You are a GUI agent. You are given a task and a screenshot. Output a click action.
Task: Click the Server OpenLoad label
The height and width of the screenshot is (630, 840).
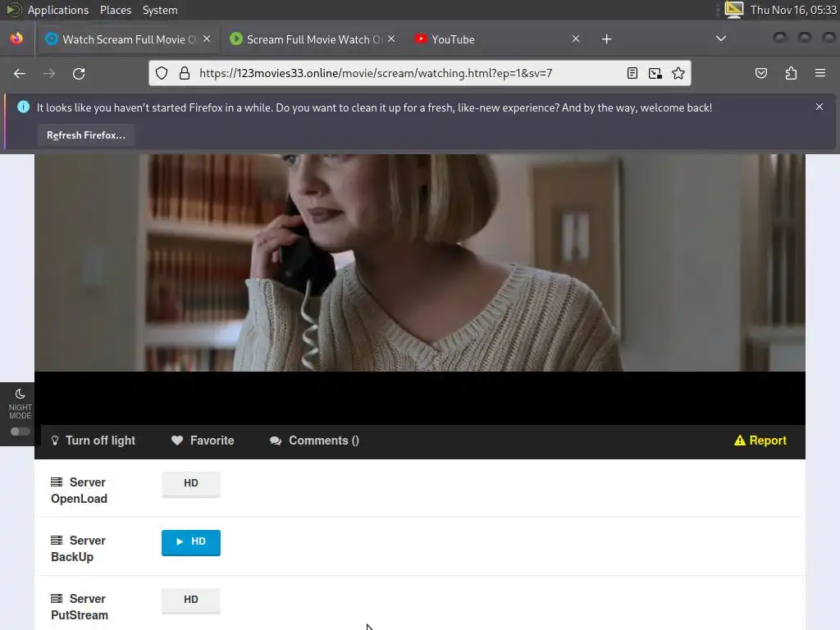point(80,491)
